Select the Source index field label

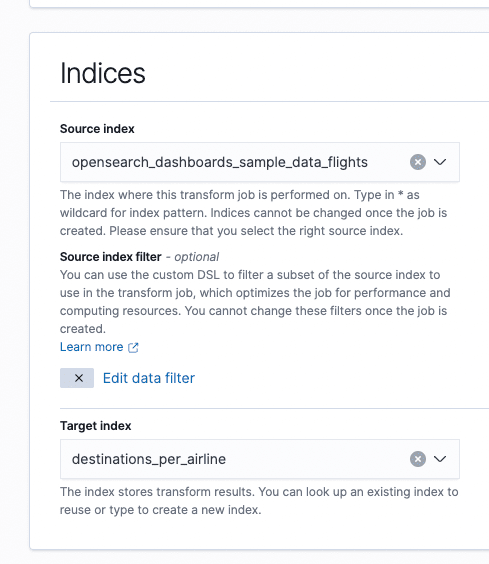[97, 129]
